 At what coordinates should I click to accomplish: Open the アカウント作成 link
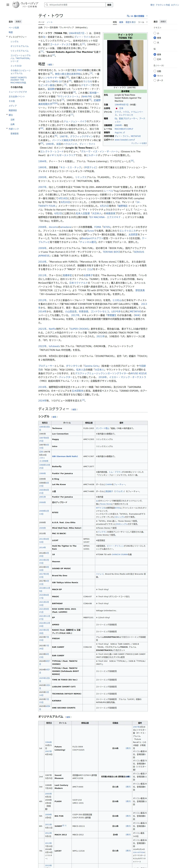click(x=163, y=5)
